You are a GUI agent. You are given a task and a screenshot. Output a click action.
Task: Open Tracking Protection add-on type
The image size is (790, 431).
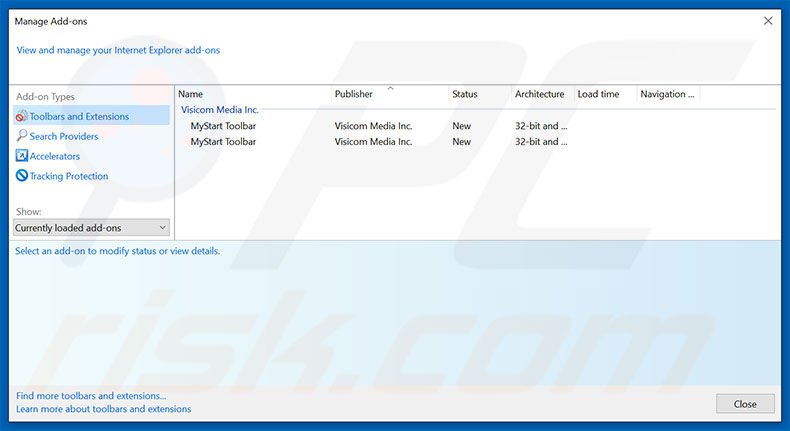click(69, 176)
